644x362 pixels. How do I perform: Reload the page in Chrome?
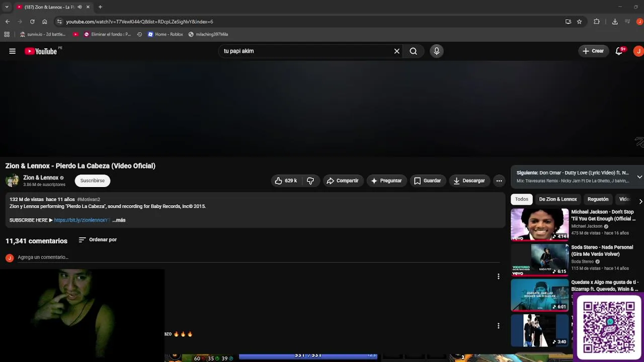coord(32,22)
